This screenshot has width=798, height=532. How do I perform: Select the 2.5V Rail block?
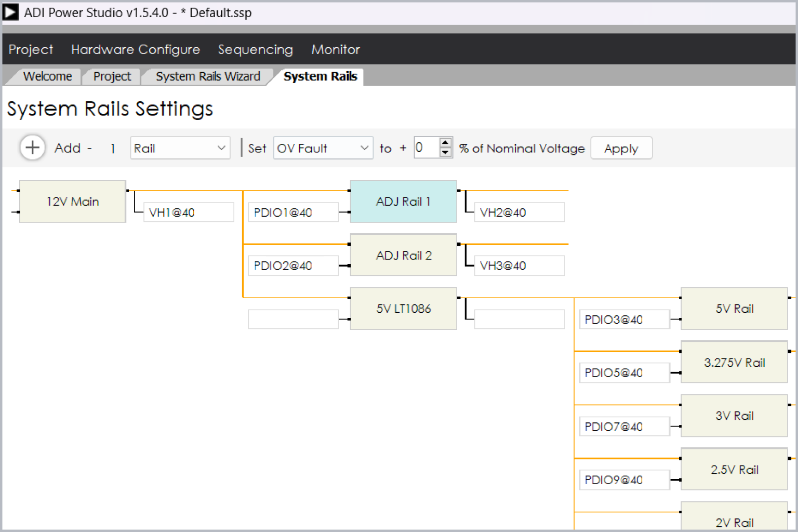click(734, 469)
